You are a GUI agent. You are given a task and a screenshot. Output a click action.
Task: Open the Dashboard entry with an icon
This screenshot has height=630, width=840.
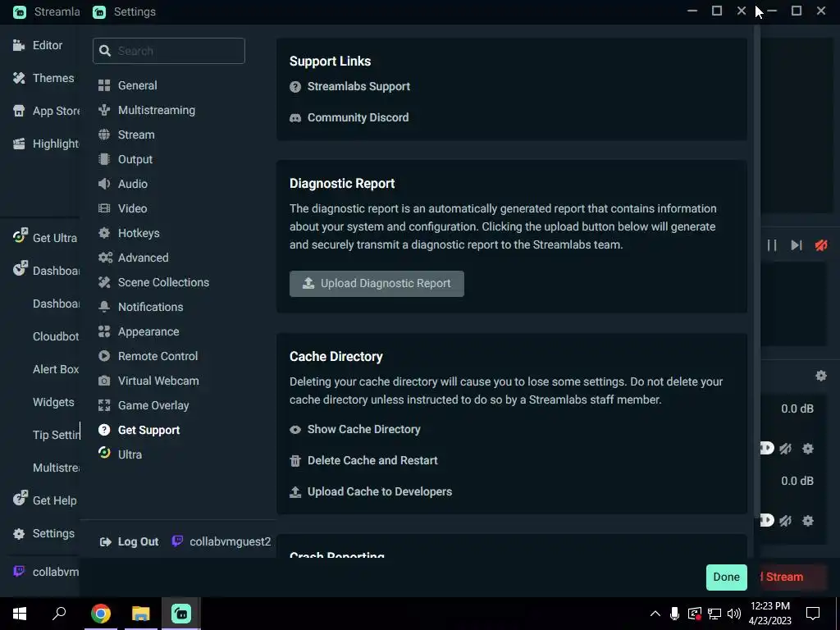[46, 270]
